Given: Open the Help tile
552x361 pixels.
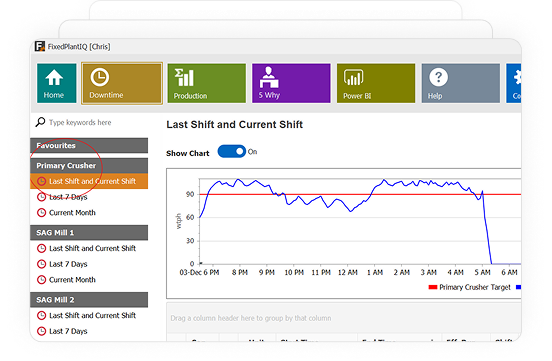Looking at the screenshot, I should tap(460, 83).
